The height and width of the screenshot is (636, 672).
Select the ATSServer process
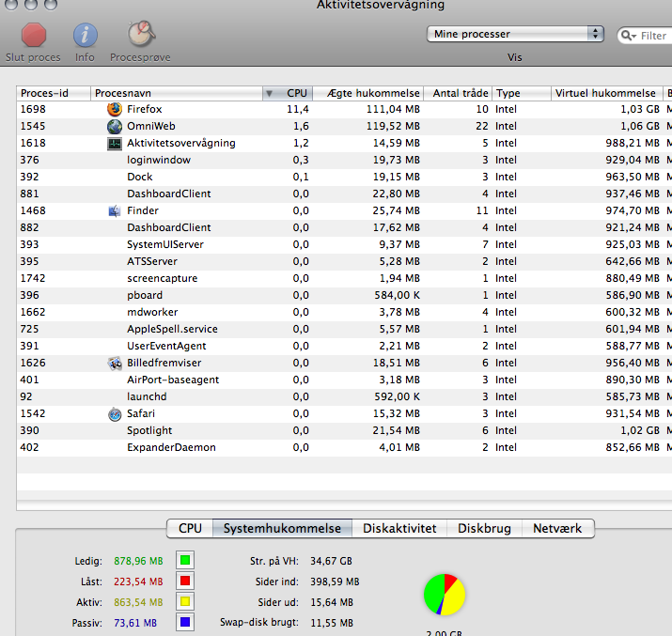pos(345,262)
